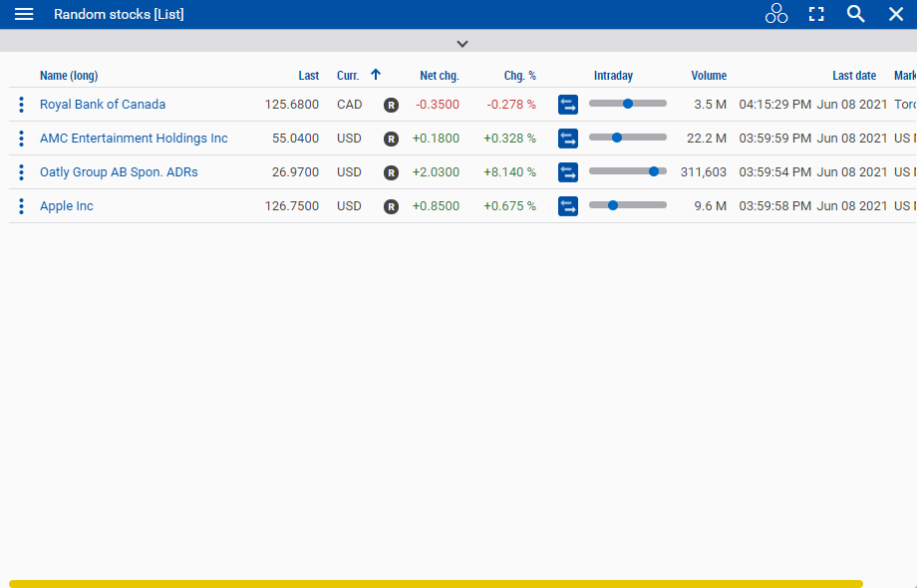Select time 04:15:29 PM cell
This screenshot has width=917, height=588.
pyautogui.click(x=774, y=104)
